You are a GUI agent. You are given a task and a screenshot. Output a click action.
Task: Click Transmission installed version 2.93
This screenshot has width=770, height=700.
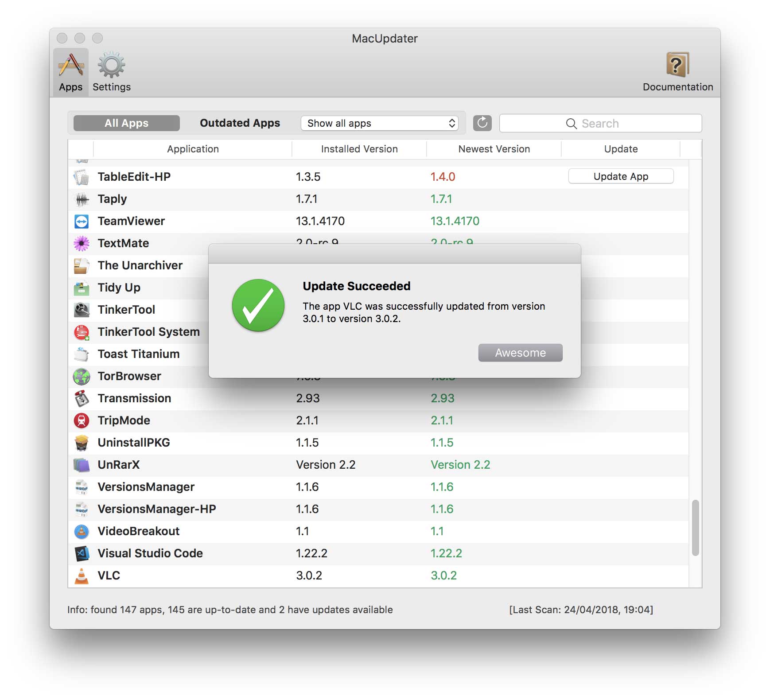(308, 398)
